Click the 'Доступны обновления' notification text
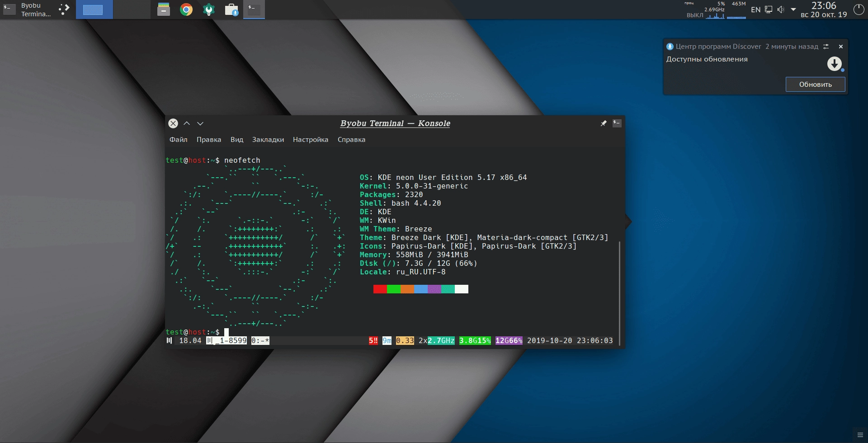Image resolution: width=868 pixels, height=443 pixels. [707, 59]
